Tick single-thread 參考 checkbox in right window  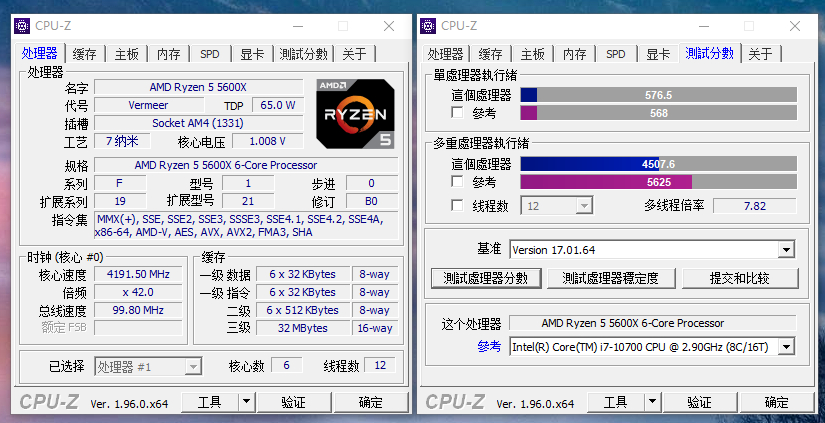click(x=457, y=113)
